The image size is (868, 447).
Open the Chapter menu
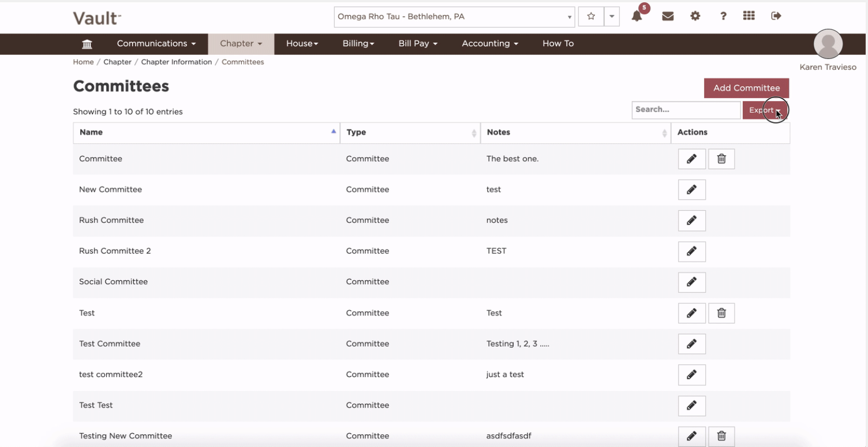(x=241, y=44)
